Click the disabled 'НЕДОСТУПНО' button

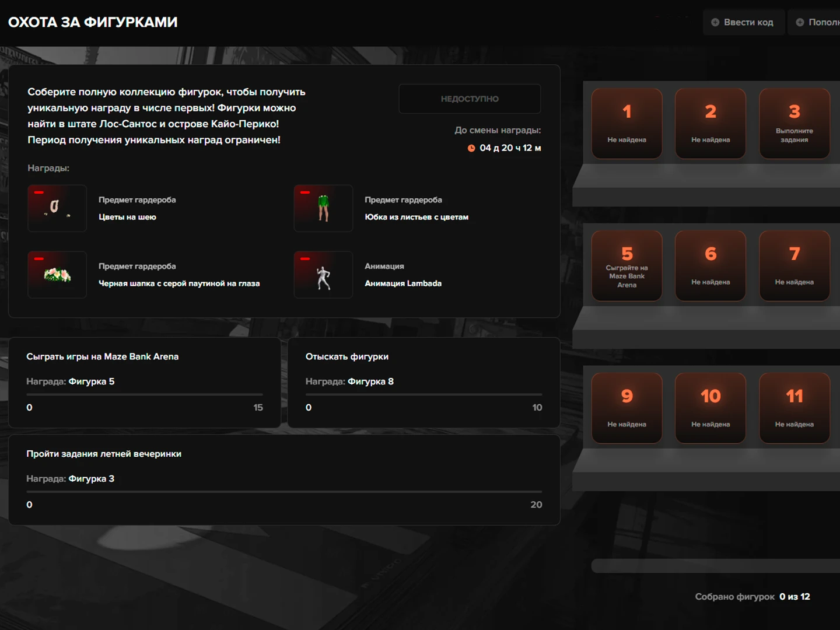pyautogui.click(x=470, y=99)
